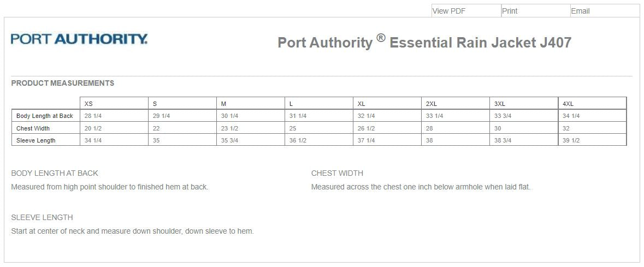
Task: Click the BODY LENGTH AT BACK description heading
Action: pos(55,173)
